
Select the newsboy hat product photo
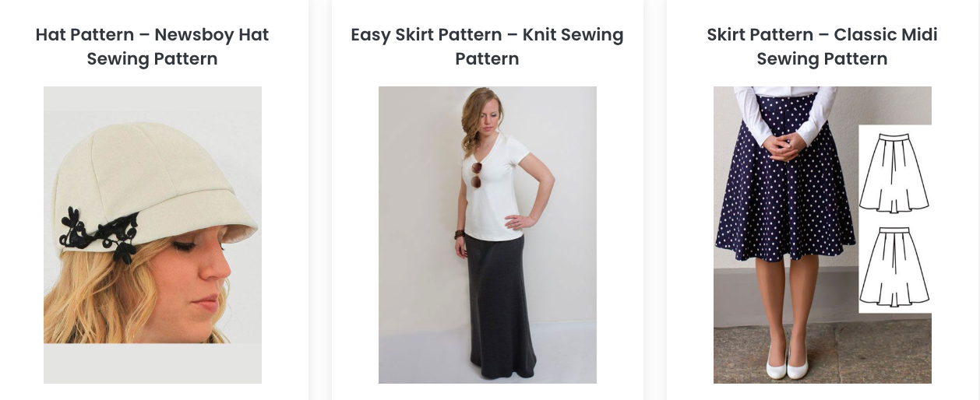pyautogui.click(x=153, y=235)
